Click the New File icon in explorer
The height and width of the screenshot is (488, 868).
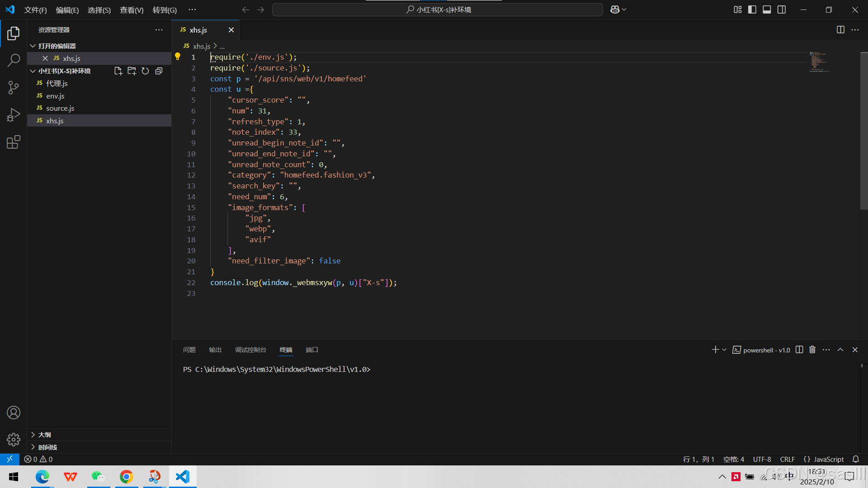(118, 71)
